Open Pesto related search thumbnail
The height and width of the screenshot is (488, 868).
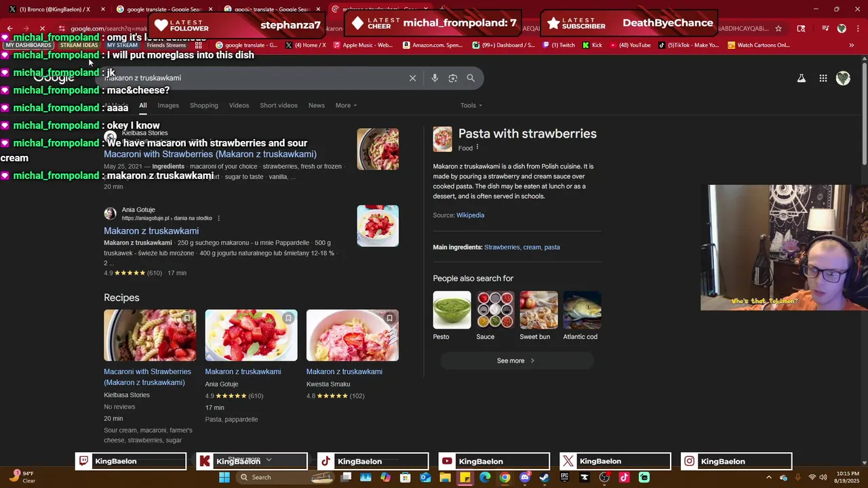pyautogui.click(x=452, y=310)
